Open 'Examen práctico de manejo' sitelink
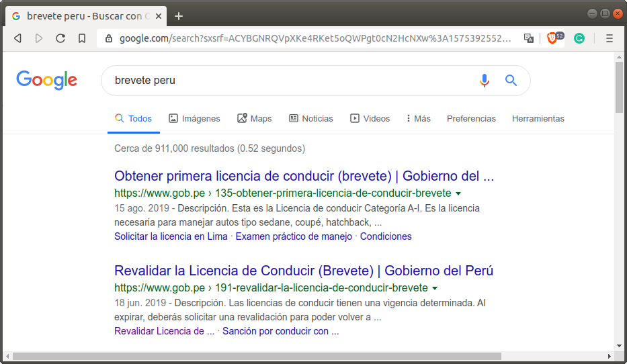Screen dimensions: 627x364 (x=294, y=236)
